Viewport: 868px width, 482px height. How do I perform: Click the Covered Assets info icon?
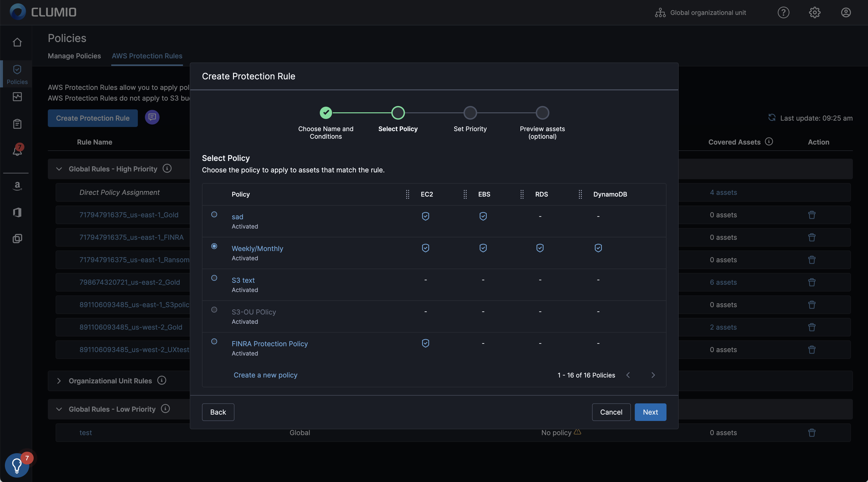point(769,142)
